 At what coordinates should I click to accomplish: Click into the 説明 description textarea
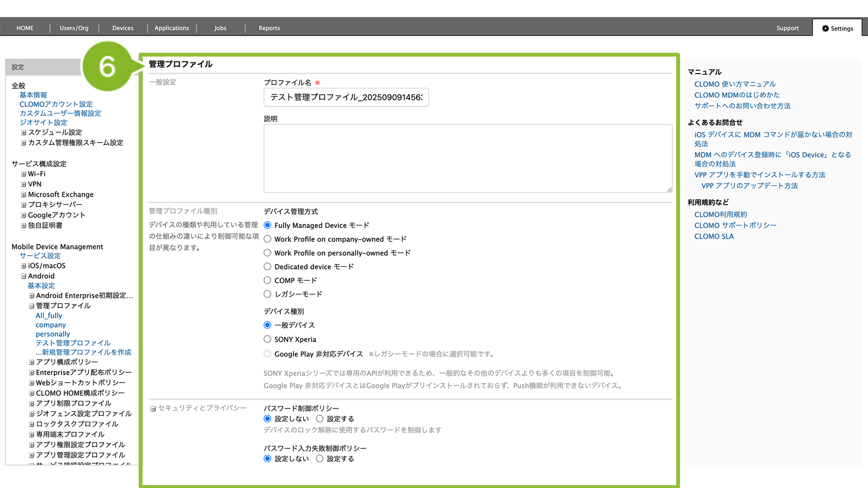(x=468, y=158)
